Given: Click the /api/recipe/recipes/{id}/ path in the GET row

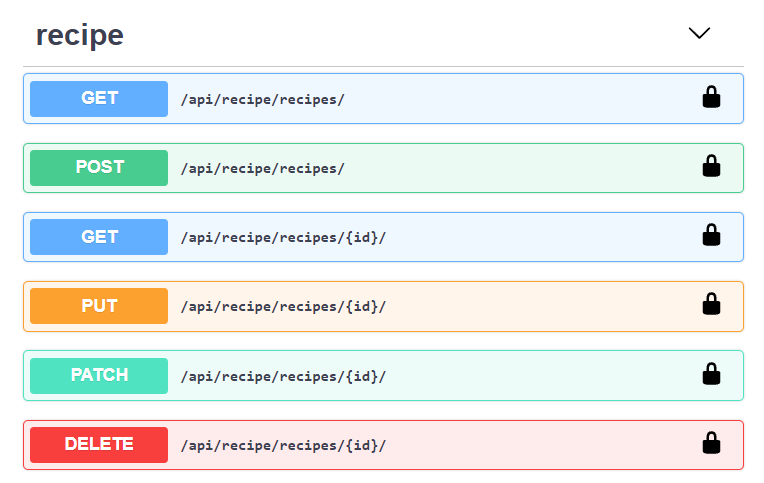Looking at the screenshot, I should pos(283,238).
